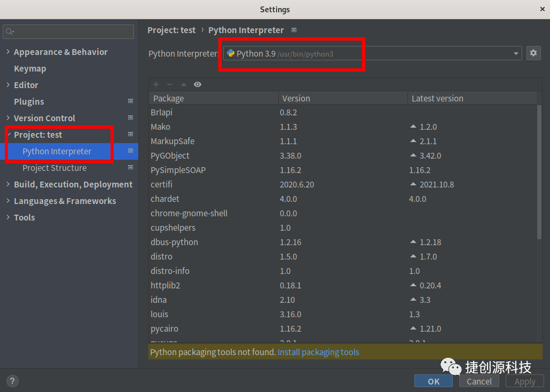Screen dimensions: 550x392
Task: Click Project: test breadcrumb
Action: coord(171,30)
